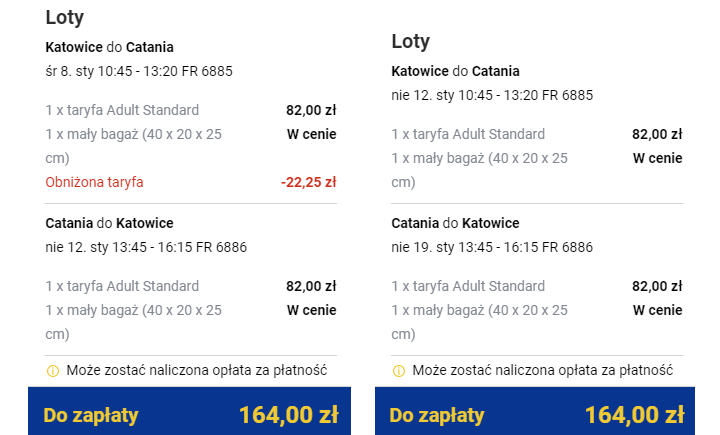720x435 pixels.
Task: Click W cenie label under 12. sty 10:45 flight
Action: (657, 158)
